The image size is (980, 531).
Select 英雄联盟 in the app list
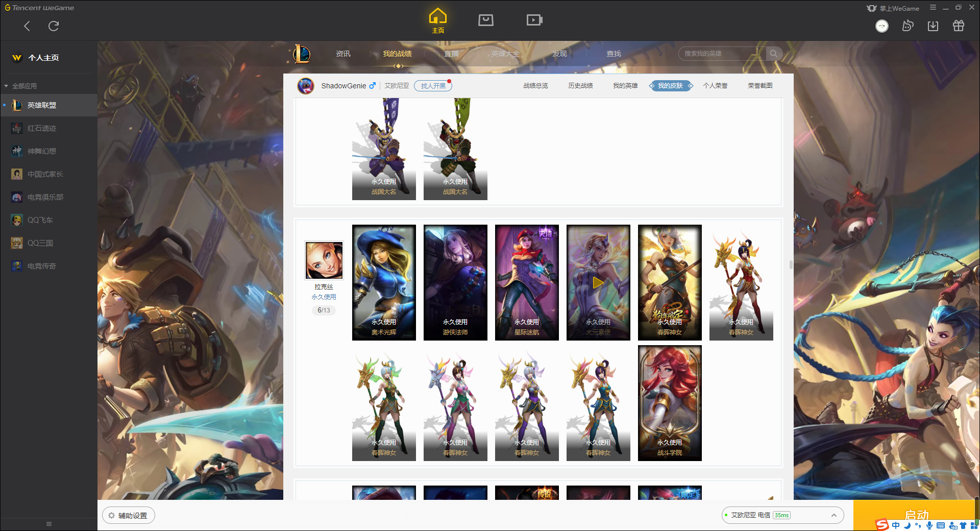pyautogui.click(x=48, y=105)
